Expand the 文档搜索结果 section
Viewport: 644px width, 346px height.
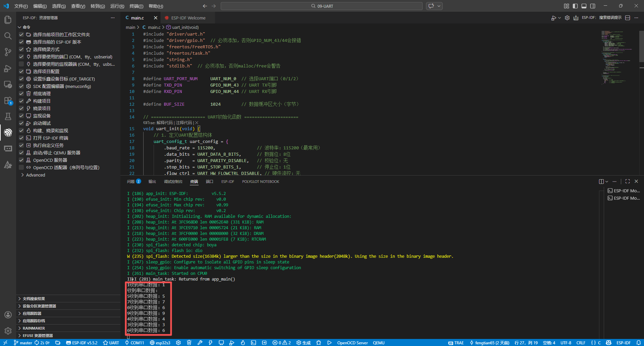[68, 299]
